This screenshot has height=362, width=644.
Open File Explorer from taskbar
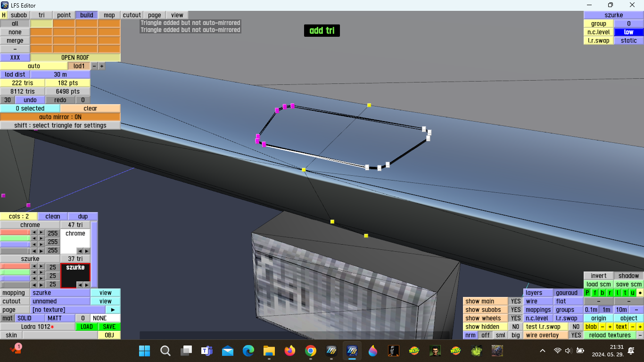pos(269,351)
